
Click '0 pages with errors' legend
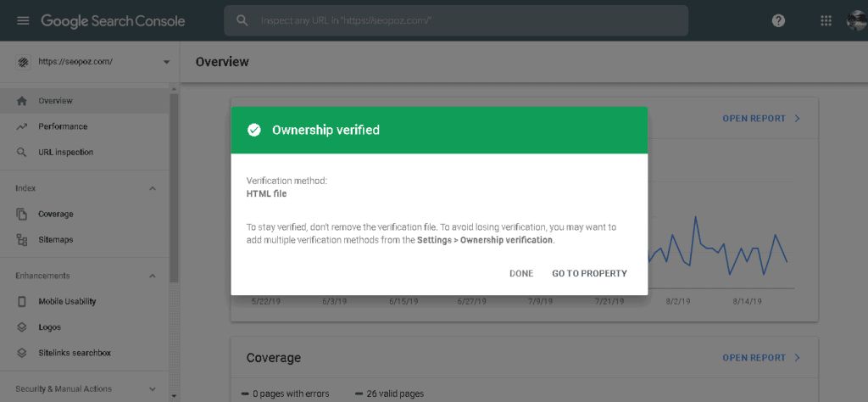point(286,394)
